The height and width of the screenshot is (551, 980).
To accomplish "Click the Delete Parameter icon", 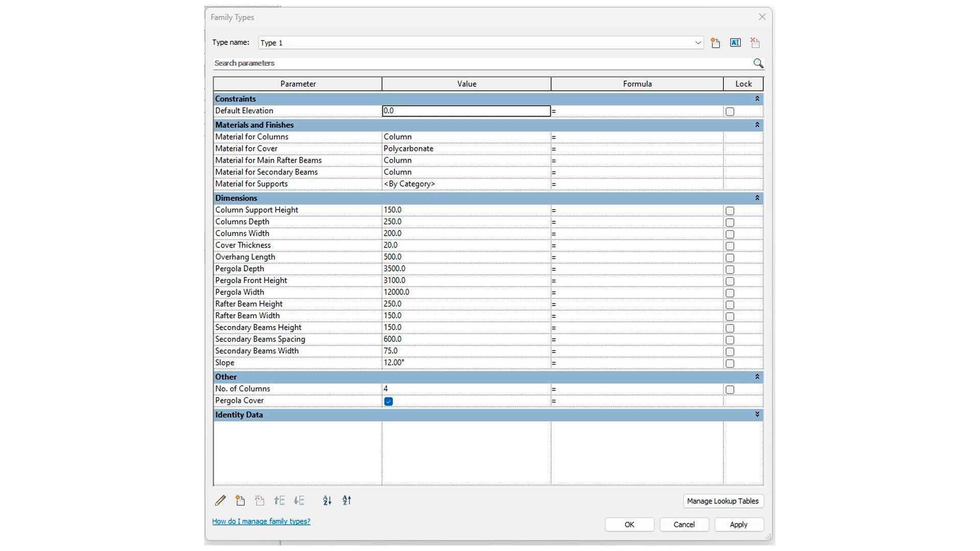I will [259, 500].
